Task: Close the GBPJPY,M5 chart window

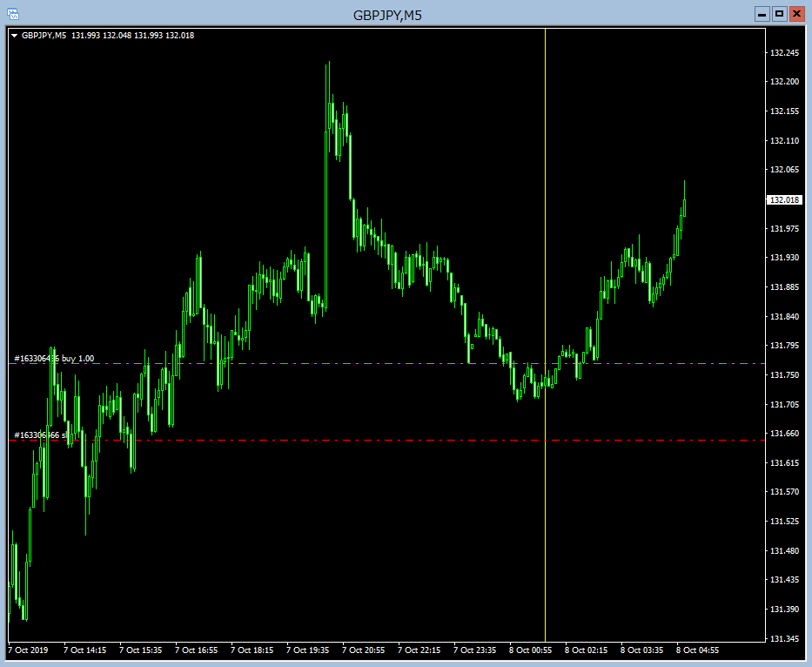Action: [x=796, y=14]
